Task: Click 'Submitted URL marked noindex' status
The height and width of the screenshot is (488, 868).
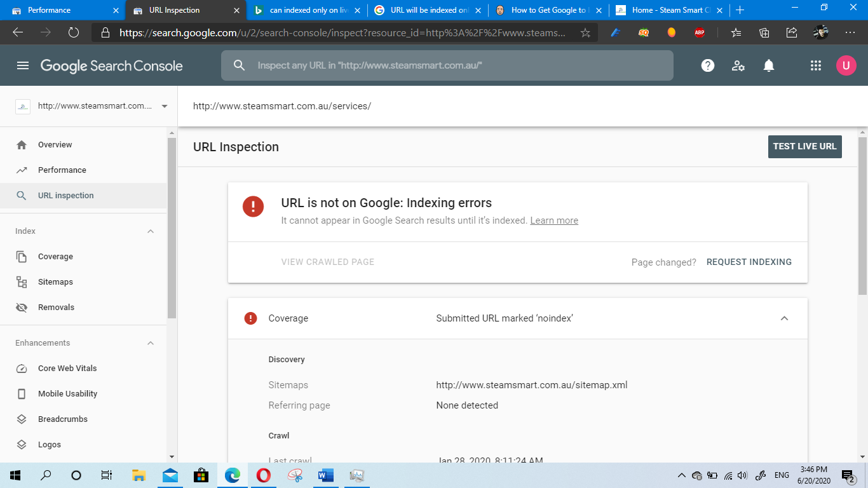Action: [505, 318]
